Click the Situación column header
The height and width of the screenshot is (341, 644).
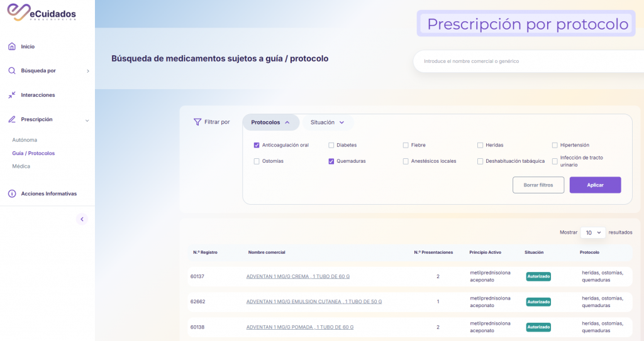click(x=534, y=252)
